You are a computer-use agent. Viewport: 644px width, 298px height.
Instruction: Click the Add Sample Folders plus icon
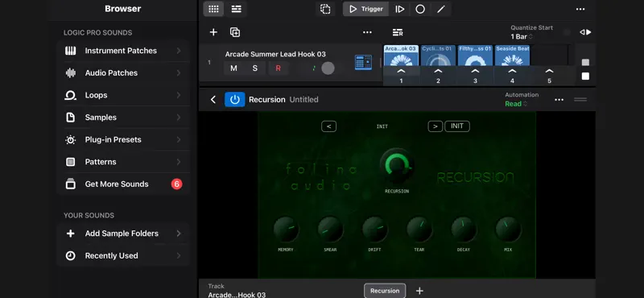point(71,234)
